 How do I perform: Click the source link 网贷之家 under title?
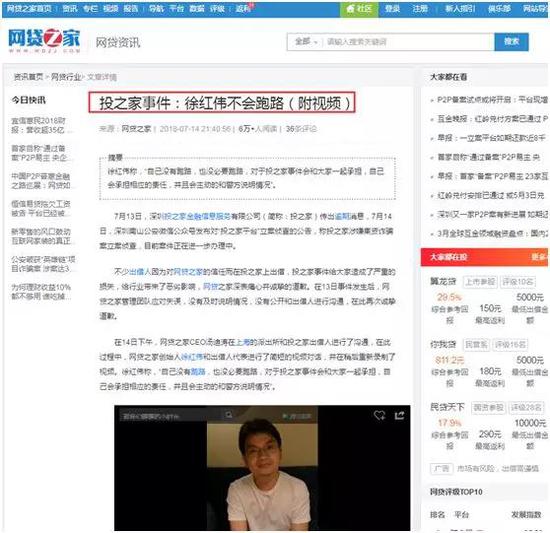pyautogui.click(x=136, y=129)
